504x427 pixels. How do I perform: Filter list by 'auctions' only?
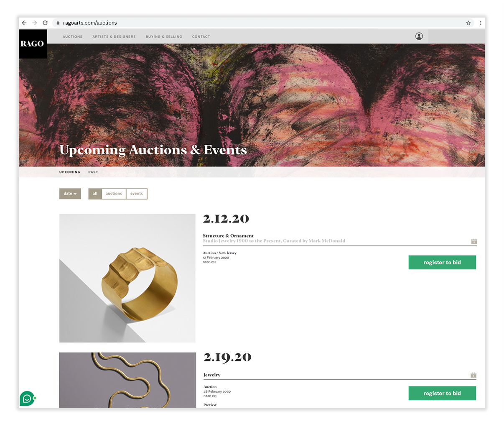pos(114,194)
